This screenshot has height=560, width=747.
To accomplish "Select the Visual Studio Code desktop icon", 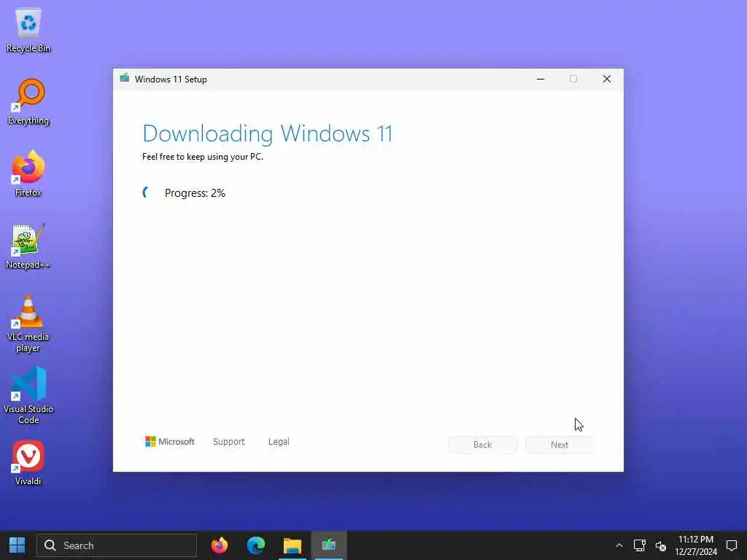I will tap(28, 394).
